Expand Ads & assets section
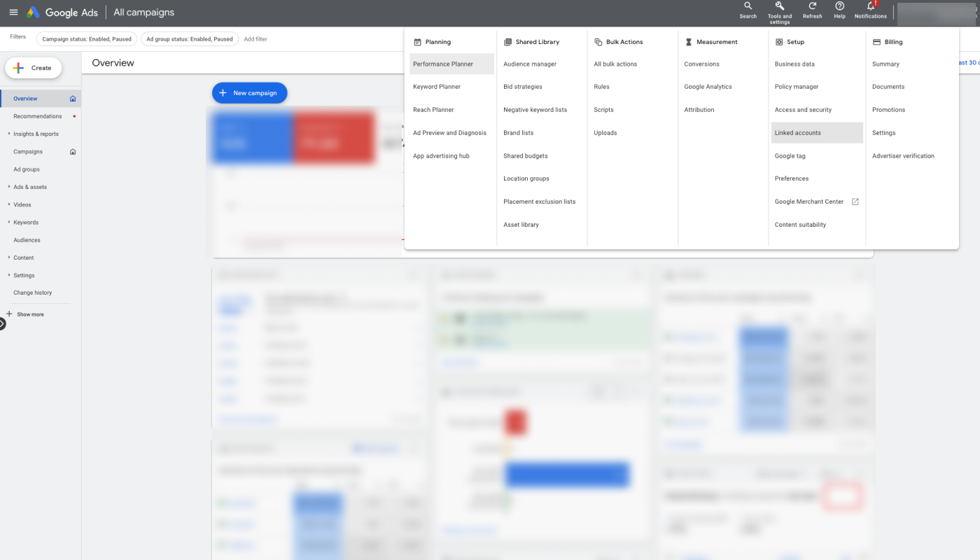Image resolution: width=980 pixels, height=560 pixels. pyautogui.click(x=9, y=187)
